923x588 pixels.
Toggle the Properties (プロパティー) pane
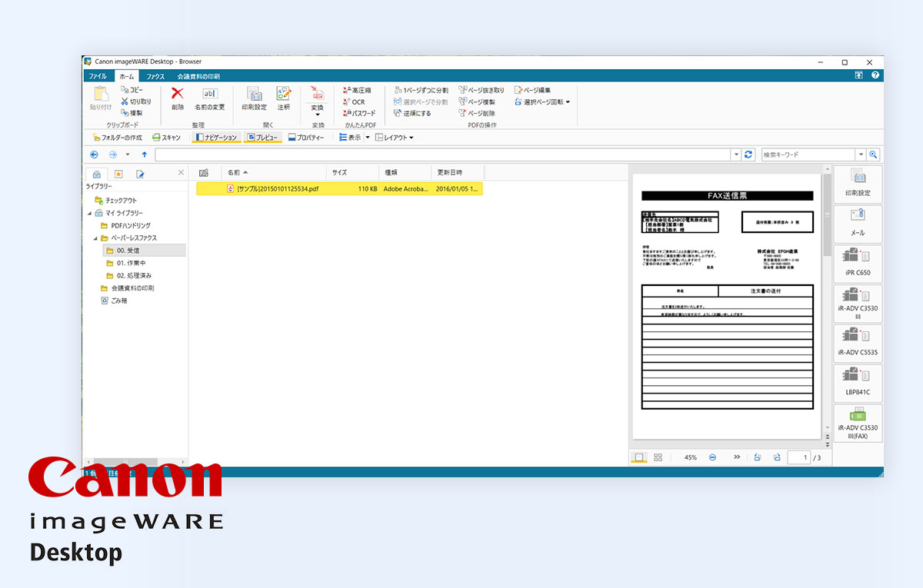tap(305, 138)
